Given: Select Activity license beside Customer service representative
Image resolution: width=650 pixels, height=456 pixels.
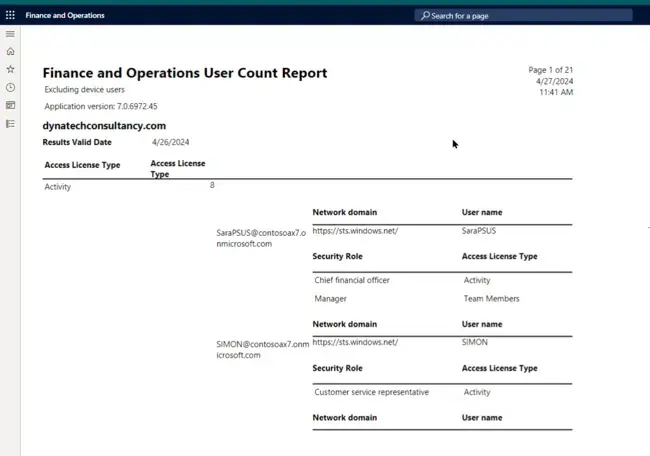Looking at the screenshot, I should click(x=477, y=392).
